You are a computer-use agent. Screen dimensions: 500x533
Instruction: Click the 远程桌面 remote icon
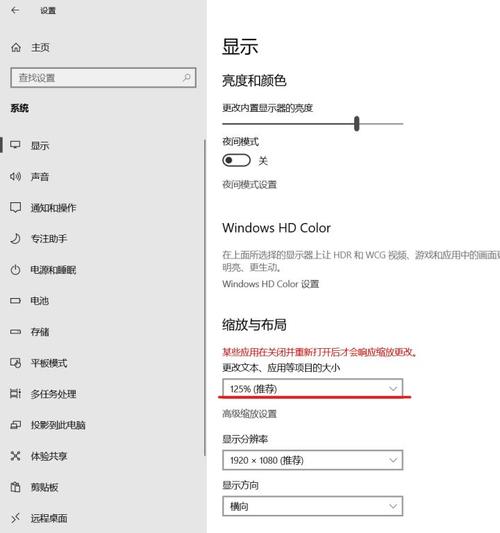[x=15, y=518]
